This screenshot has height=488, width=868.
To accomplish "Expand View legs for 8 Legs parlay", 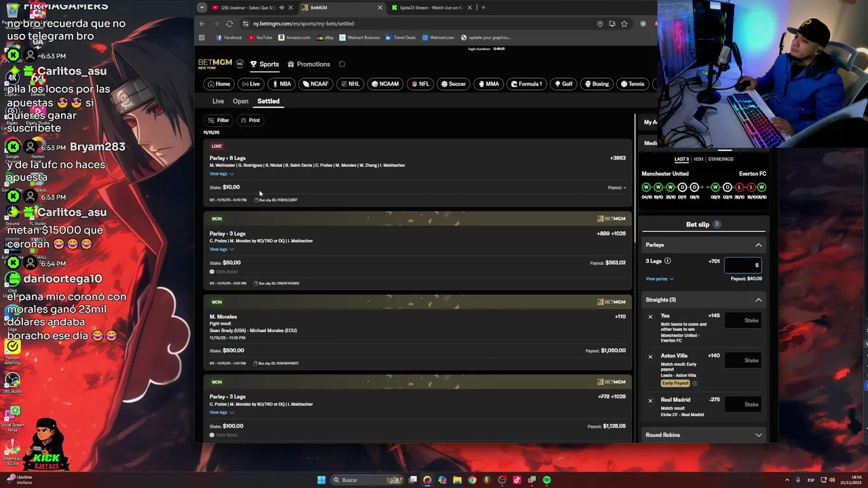I will point(221,174).
